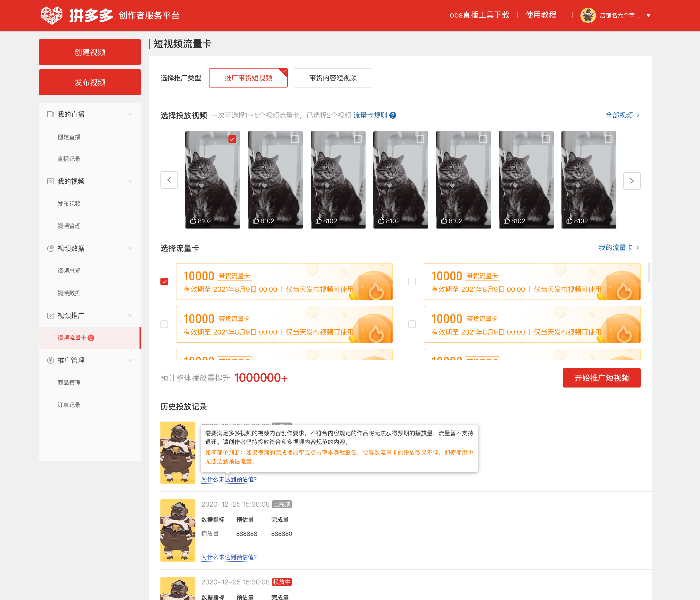
Task: Click 为什么未达到预估值? under the tooltip
Action: click(x=229, y=479)
